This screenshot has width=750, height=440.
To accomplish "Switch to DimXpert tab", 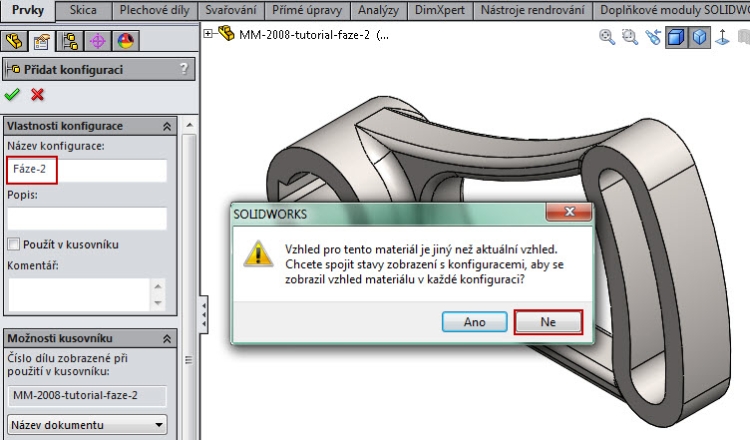I will click(440, 10).
